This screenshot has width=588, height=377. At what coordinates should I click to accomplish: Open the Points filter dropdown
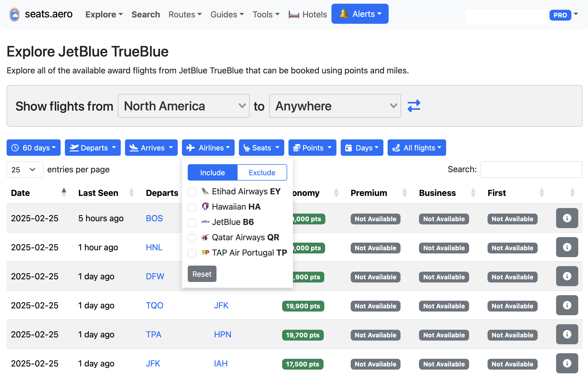(312, 148)
